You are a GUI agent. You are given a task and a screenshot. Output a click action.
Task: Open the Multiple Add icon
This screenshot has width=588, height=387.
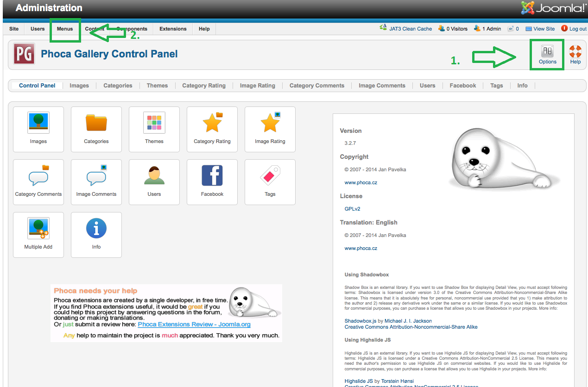click(x=38, y=229)
